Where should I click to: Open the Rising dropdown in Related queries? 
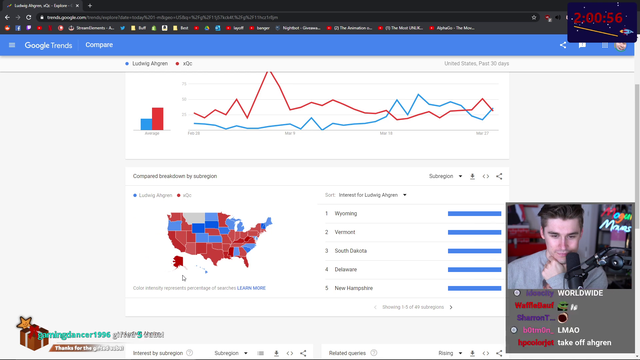pos(450,353)
